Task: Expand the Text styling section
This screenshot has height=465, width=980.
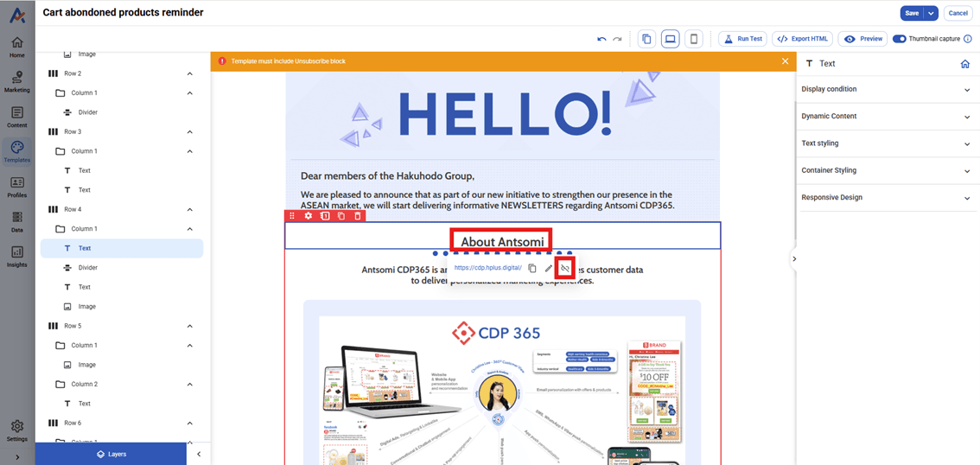Action: pyautogui.click(x=886, y=143)
